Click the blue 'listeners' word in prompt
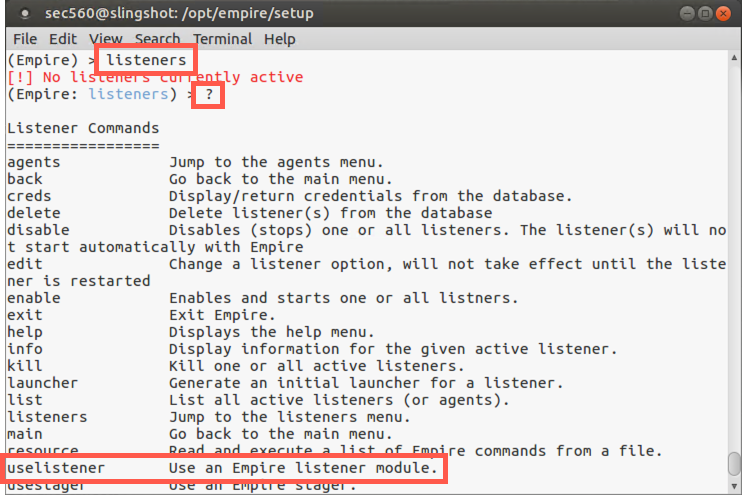 point(129,94)
